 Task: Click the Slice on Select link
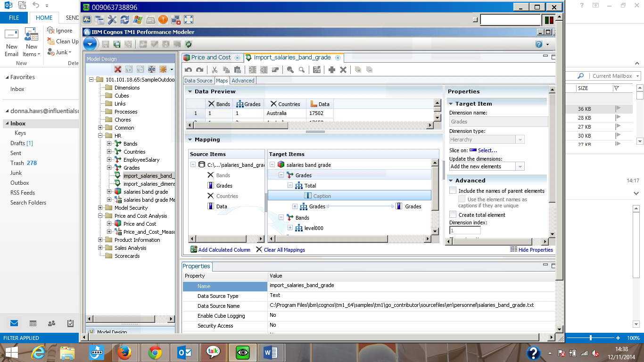tap(487, 150)
